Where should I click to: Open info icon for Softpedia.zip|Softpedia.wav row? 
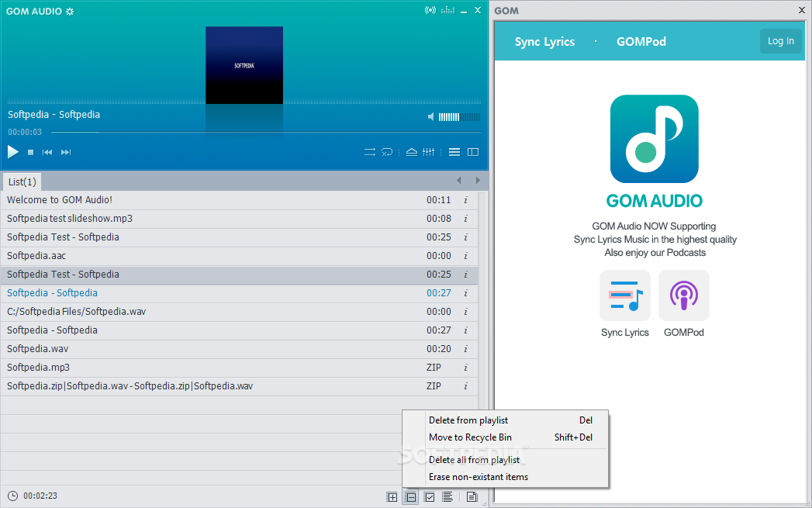click(x=465, y=386)
